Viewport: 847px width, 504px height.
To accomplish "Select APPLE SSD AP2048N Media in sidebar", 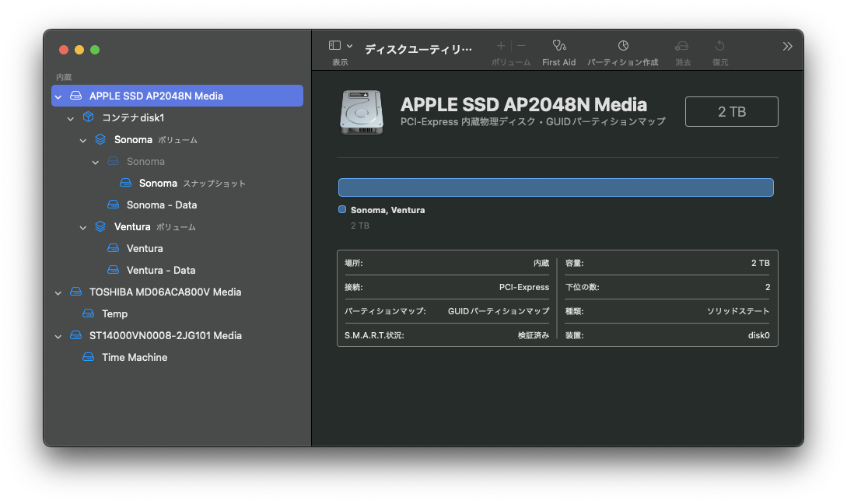I will pos(177,96).
